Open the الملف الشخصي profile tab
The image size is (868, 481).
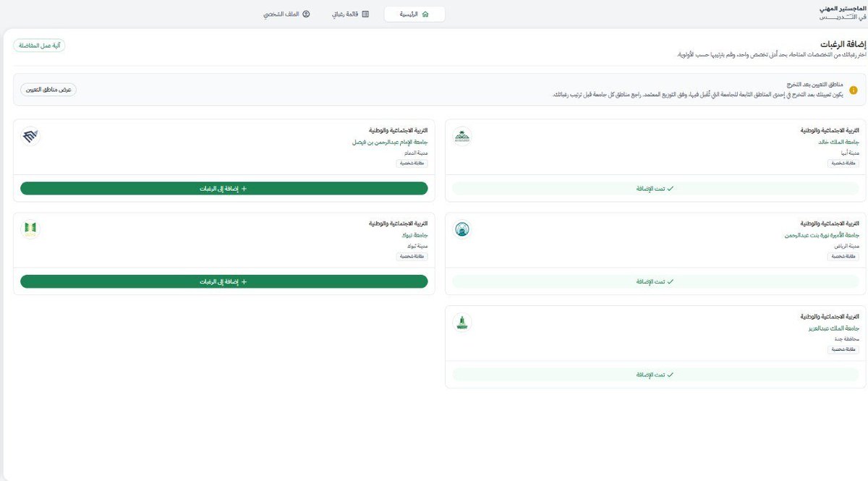[286, 14]
